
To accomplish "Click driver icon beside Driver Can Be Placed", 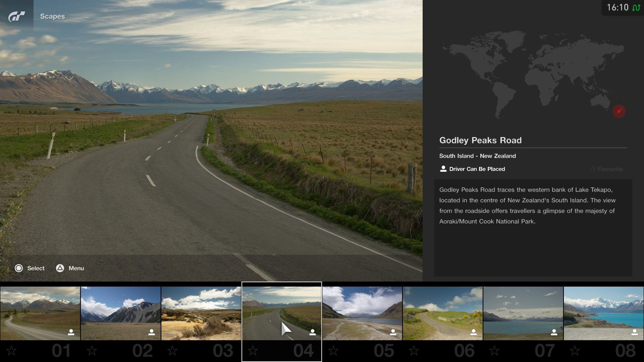I will 443,169.
